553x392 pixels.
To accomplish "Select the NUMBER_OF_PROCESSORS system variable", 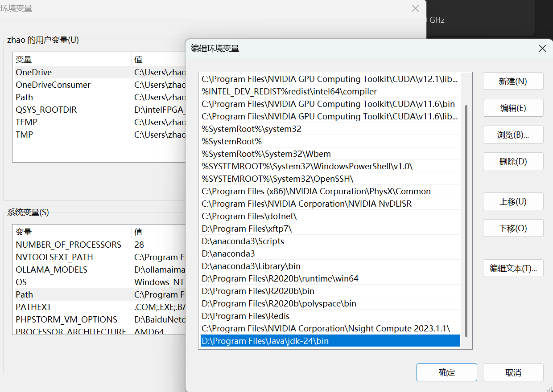I will (x=99, y=245).
